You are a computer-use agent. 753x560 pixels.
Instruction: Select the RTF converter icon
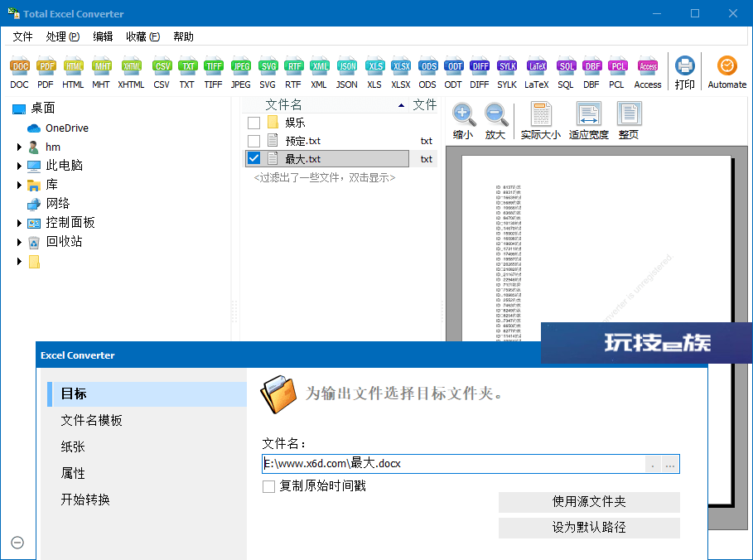coord(293,72)
